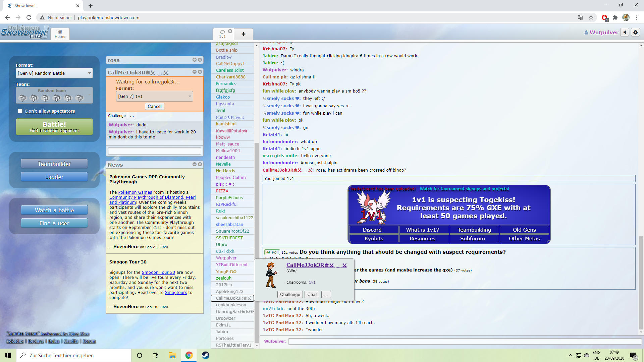Image resolution: width=644 pixels, height=362 pixels.
Task: Open Kyubits button
Action: 374,238
